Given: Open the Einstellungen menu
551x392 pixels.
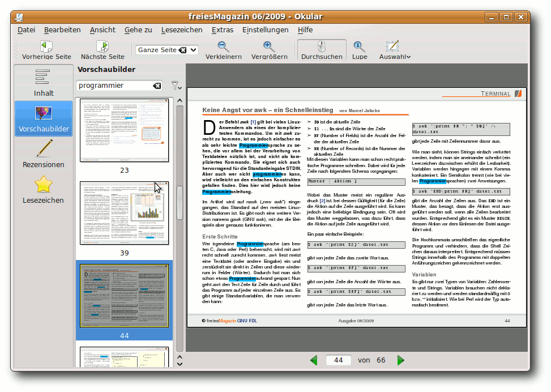Looking at the screenshot, I should pyautogui.click(x=266, y=30).
